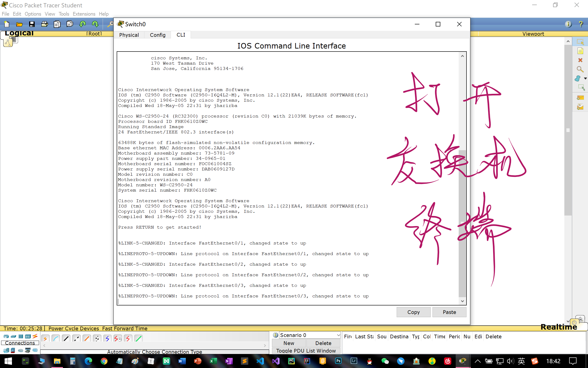The width and height of the screenshot is (588, 368).
Task: Click inside the IOS CLI terminal text area
Action: tap(288, 178)
